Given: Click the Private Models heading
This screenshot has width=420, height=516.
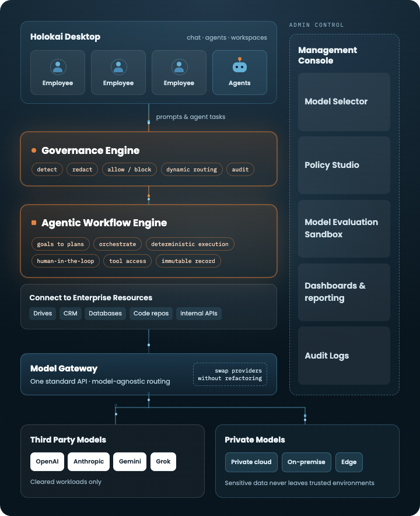Looking at the screenshot, I should coord(255,440).
